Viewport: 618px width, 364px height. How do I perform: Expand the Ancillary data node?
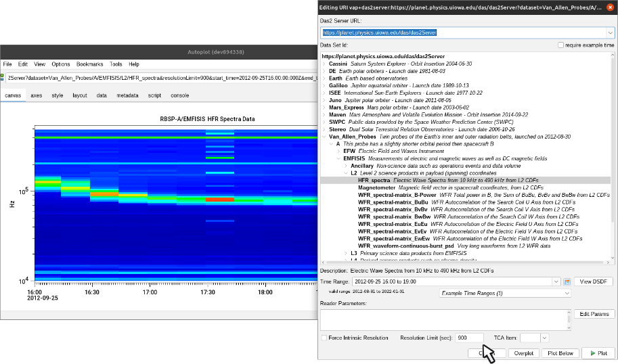[346, 166]
